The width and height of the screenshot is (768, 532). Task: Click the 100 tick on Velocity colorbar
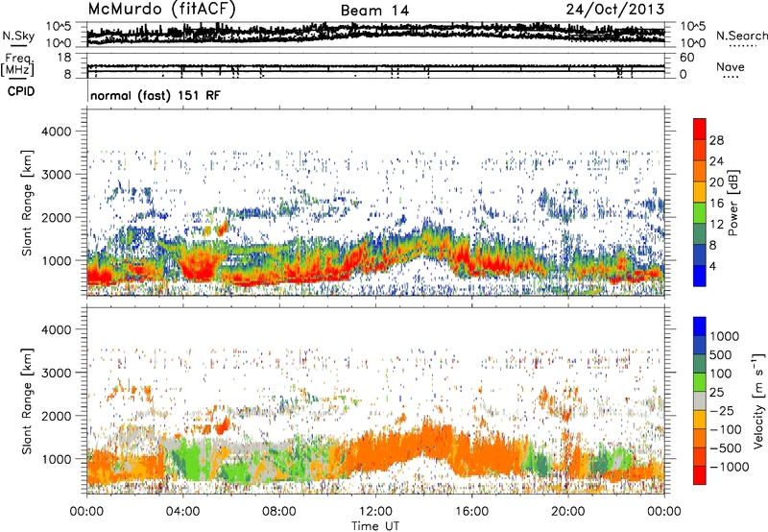[x=721, y=374]
